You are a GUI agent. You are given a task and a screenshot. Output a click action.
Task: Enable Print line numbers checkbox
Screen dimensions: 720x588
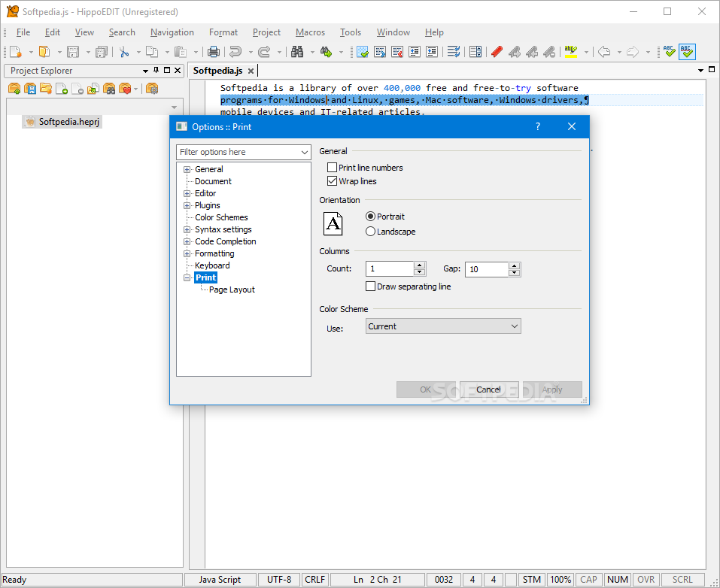[x=332, y=168]
